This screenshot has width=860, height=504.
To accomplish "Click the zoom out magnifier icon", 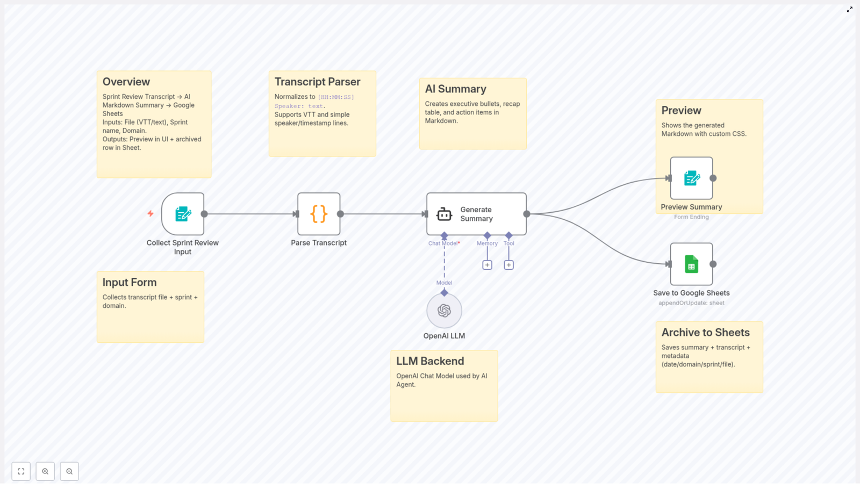I will [x=69, y=471].
